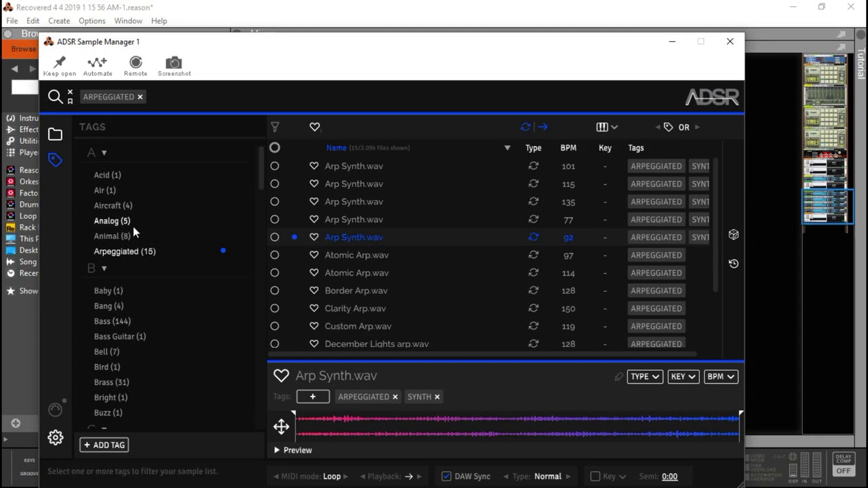The height and width of the screenshot is (488, 868).
Task: Open the folder browser sidebar icon
Action: pyautogui.click(x=55, y=135)
